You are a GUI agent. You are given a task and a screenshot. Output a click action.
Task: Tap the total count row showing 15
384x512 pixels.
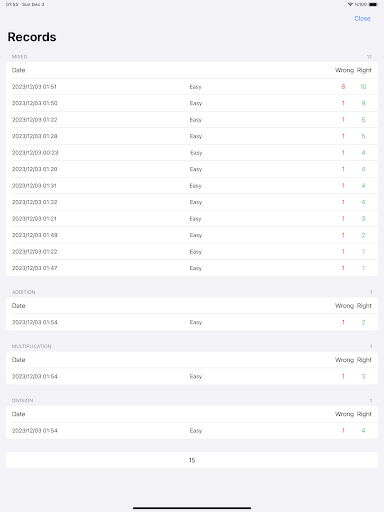coord(192,460)
